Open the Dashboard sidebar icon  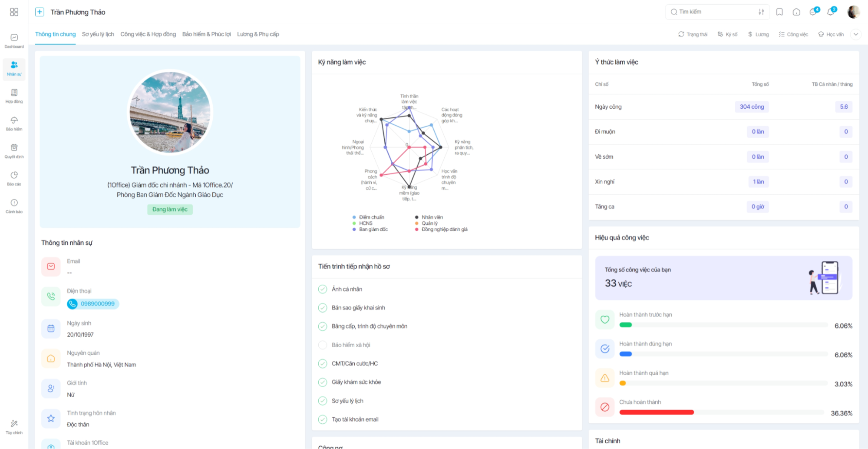point(14,41)
